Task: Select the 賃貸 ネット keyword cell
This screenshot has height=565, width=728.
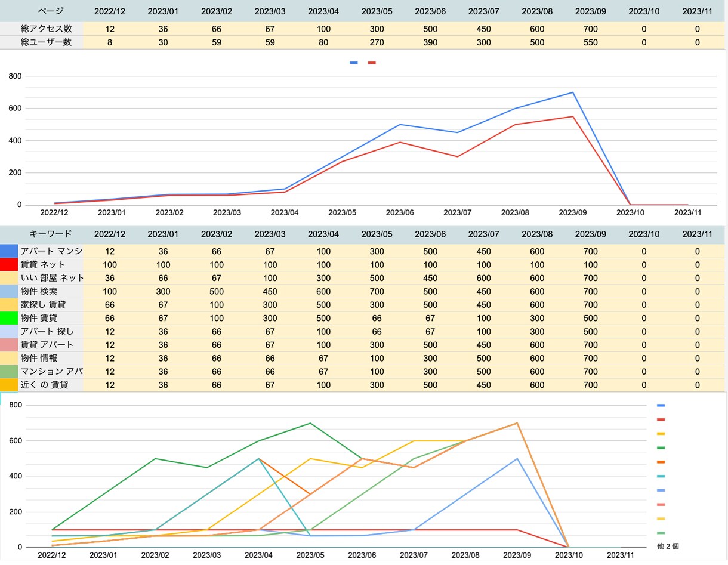Action: pos(51,264)
